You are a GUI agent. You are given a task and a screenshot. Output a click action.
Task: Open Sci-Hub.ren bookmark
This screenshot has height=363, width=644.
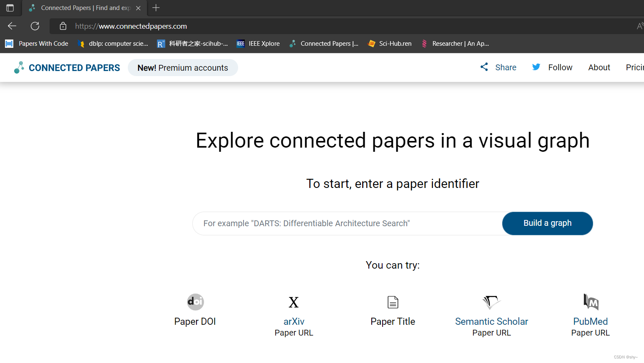390,44
